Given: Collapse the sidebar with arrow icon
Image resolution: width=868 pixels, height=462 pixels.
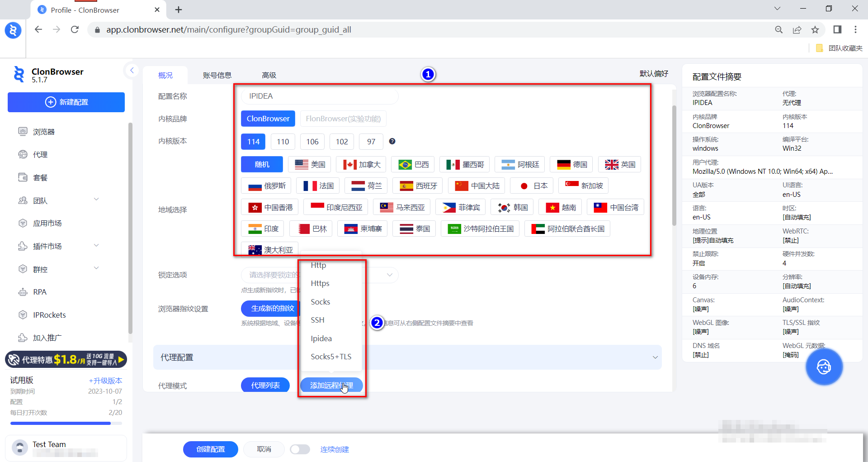Looking at the screenshot, I should [132, 70].
